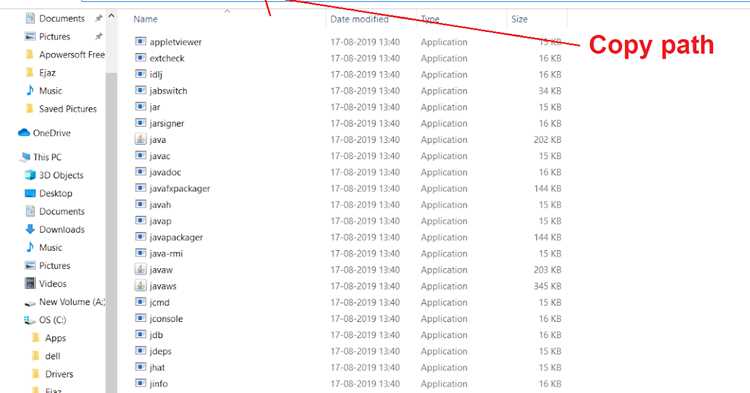Select New Volume (A:) drive

tap(65, 302)
